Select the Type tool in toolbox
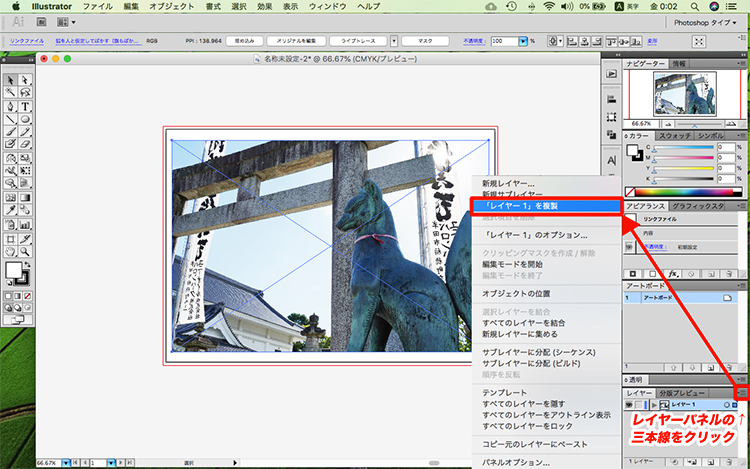Image resolution: width=750 pixels, height=469 pixels. tap(25, 107)
